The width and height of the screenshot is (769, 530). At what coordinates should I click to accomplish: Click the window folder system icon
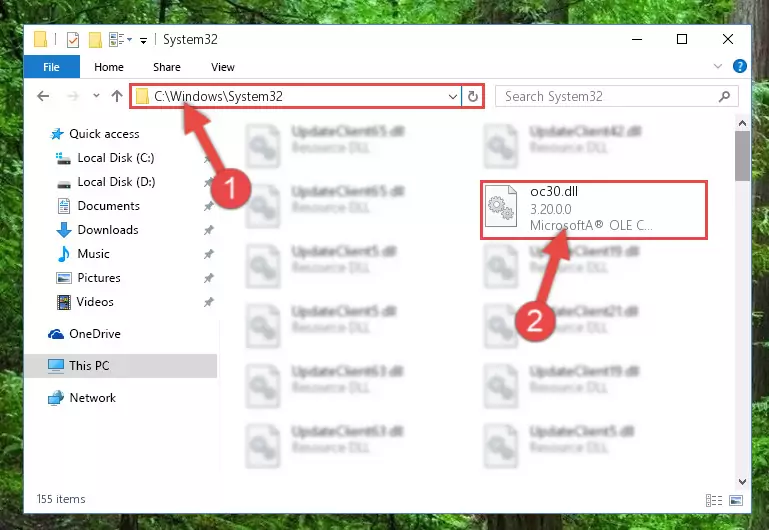(x=40, y=39)
